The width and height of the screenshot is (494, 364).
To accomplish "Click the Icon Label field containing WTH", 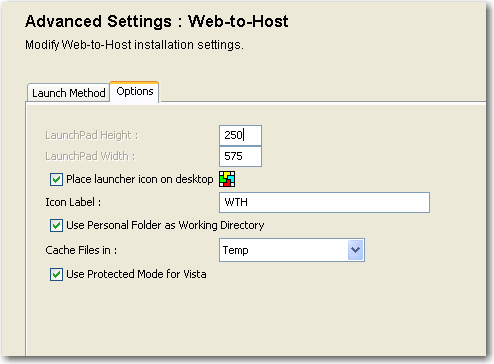I will tap(324, 202).
